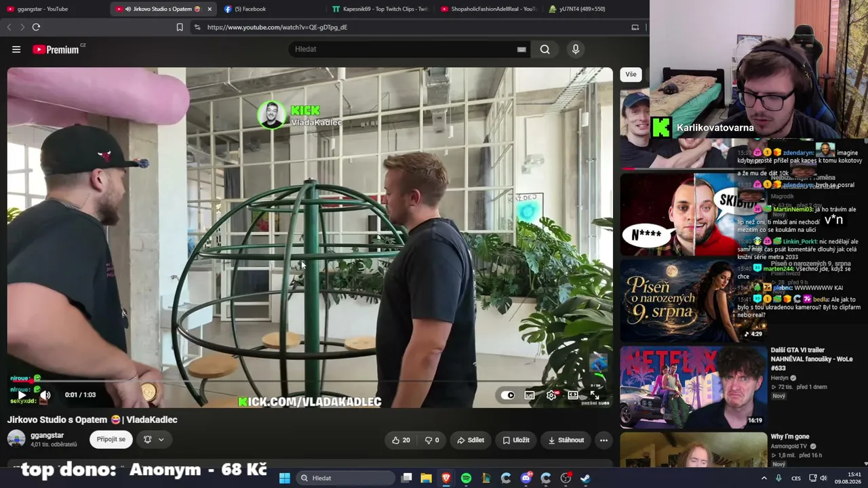Open Discord from the taskbar

coord(526,479)
